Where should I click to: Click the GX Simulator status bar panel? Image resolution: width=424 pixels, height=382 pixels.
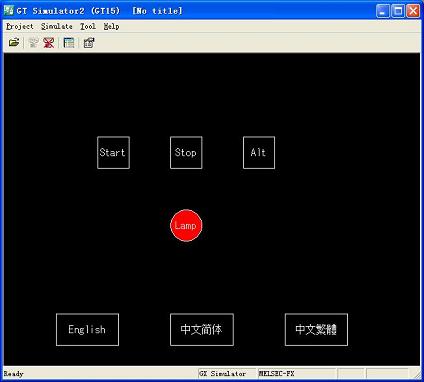pyautogui.click(x=227, y=374)
